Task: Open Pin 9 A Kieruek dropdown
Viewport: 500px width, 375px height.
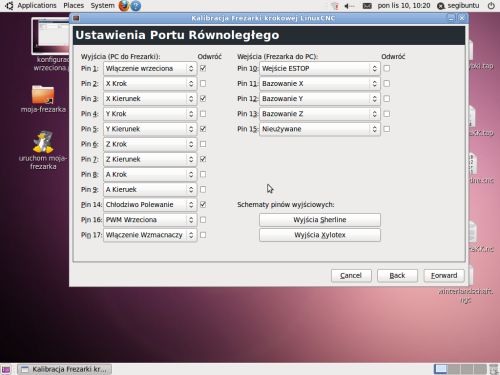Action: 150,189
